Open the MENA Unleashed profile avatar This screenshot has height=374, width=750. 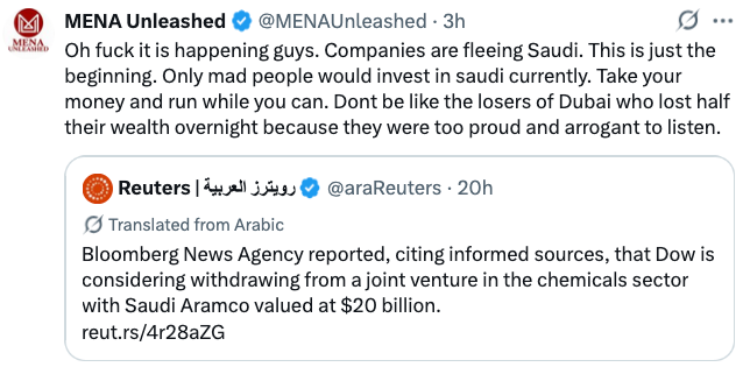point(28,31)
